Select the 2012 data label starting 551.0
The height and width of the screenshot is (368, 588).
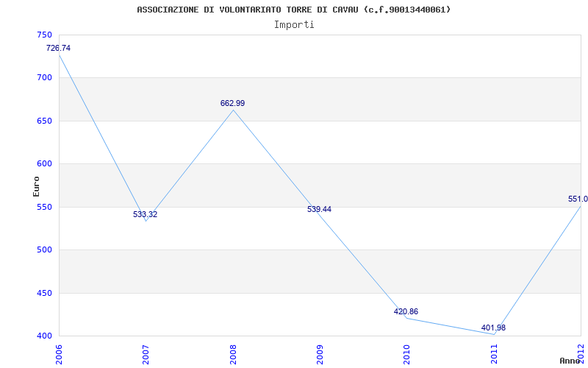pyautogui.click(x=578, y=199)
